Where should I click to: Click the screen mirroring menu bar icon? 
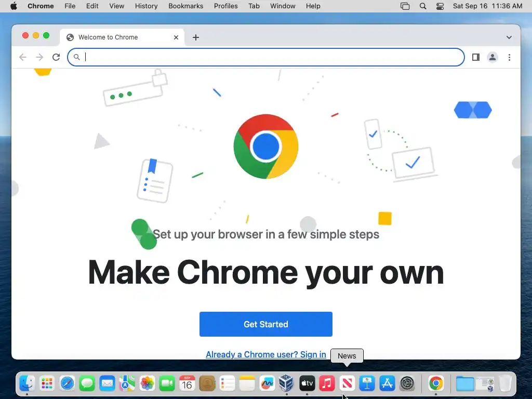(405, 6)
